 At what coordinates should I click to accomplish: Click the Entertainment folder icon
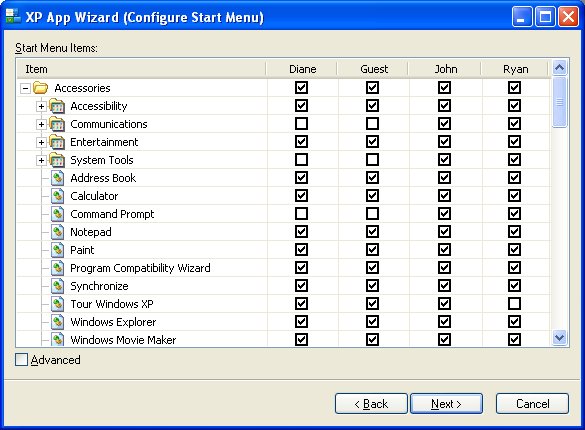(57, 142)
